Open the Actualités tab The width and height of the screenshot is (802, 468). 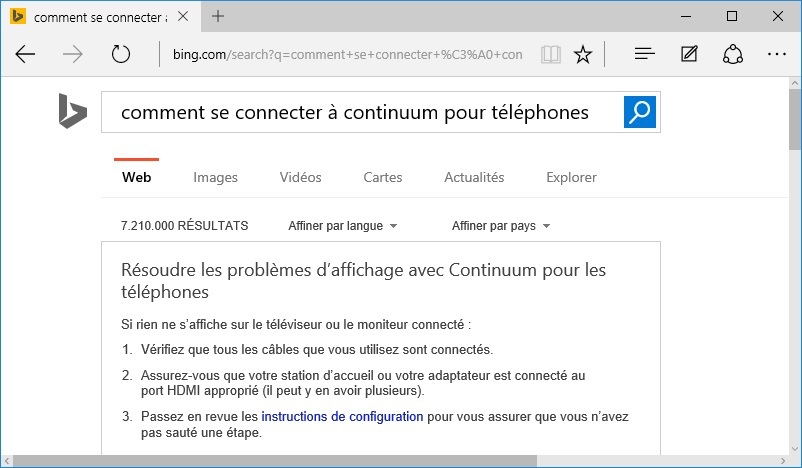pos(474,177)
